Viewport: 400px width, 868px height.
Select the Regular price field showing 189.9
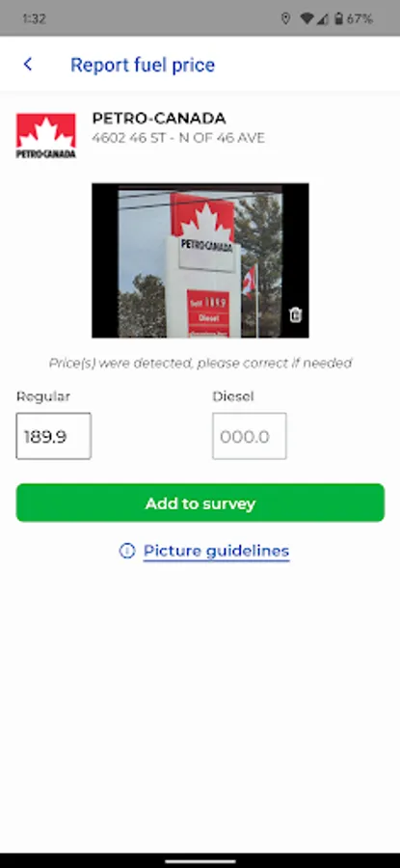coord(54,436)
